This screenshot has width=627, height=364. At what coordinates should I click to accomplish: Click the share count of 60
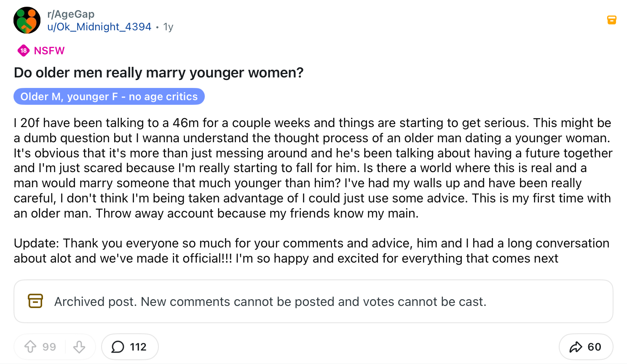coord(595,347)
